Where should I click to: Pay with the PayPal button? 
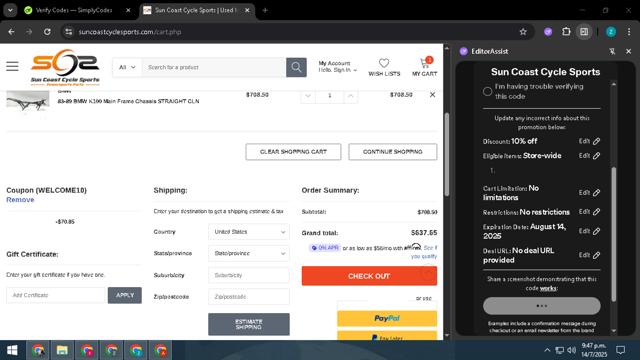(x=387, y=318)
